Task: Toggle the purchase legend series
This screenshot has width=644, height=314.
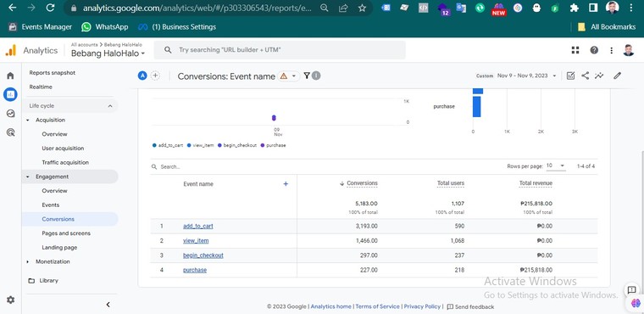Action: click(273, 145)
